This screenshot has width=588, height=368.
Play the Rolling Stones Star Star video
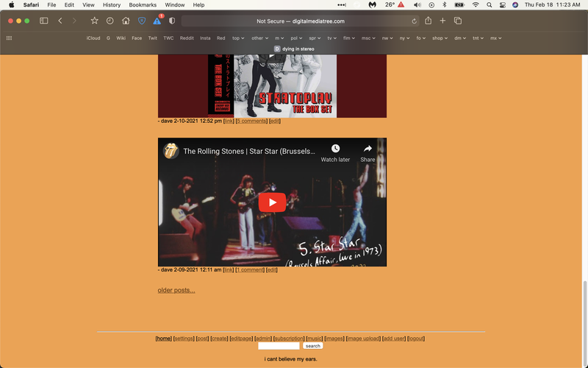point(272,202)
